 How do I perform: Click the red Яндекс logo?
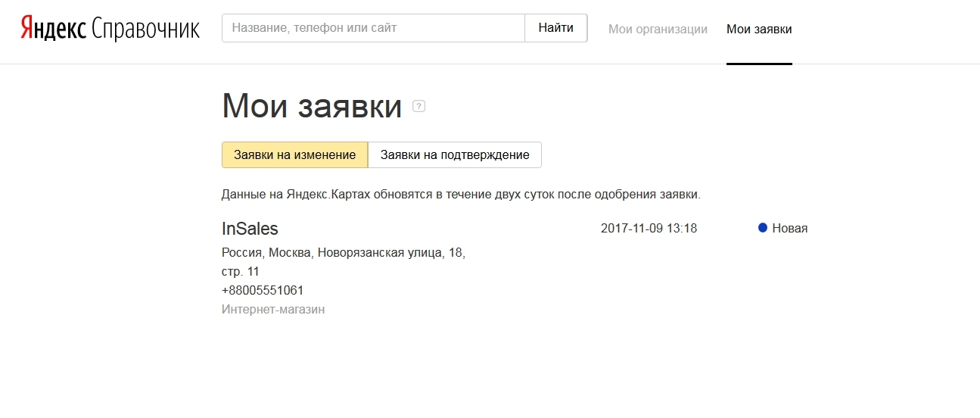[x=53, y=29]
